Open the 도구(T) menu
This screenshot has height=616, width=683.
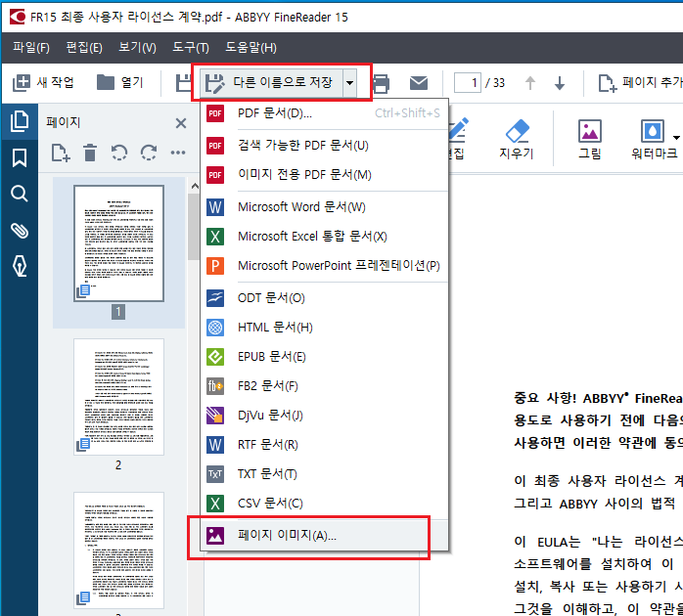click(x=191, y=48)
